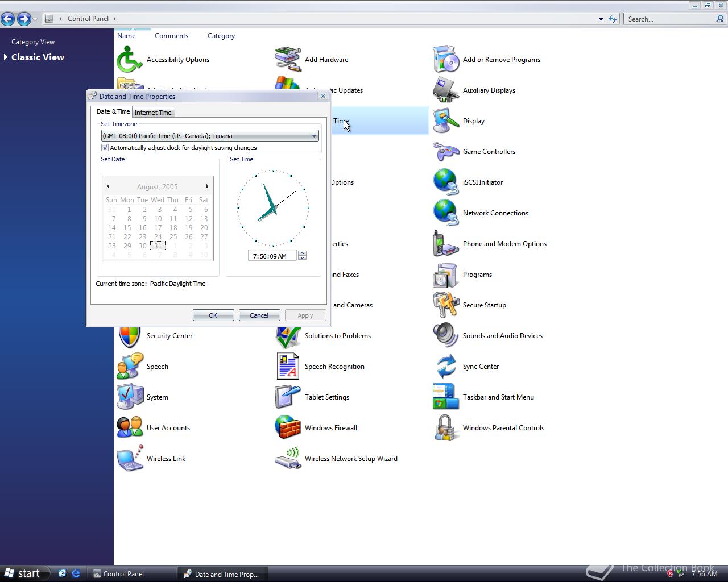This screenshot has width=728, height=582.
Task: Open Wireless Link icon
Action: [x=130, y=459]
